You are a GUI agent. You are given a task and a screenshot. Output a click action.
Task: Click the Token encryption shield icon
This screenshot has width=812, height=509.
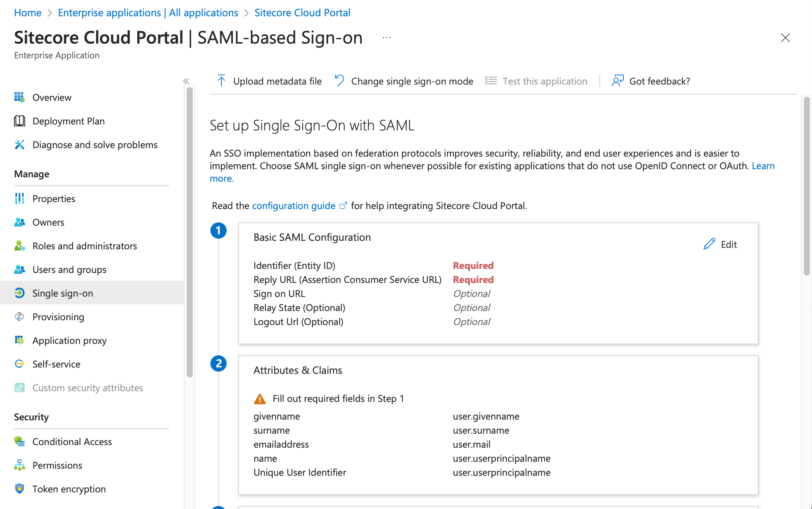coord(19,489)
